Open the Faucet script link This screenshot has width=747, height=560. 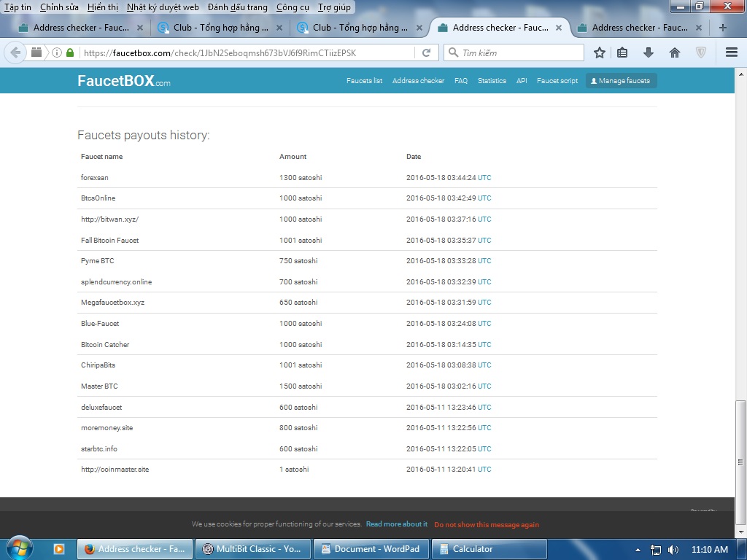557,80
